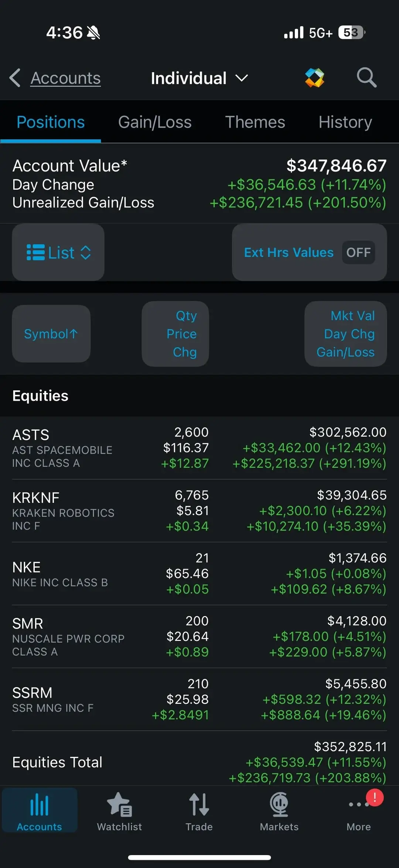Open the colorful diamond assistant icon
The image size is (399, 868).
pos(314,78)
